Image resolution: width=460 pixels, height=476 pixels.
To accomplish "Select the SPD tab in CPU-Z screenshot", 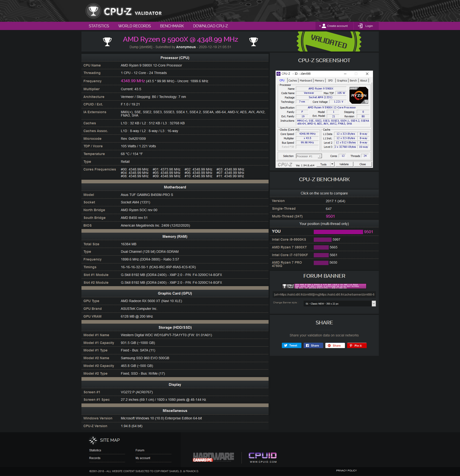I will coord(330,81).
